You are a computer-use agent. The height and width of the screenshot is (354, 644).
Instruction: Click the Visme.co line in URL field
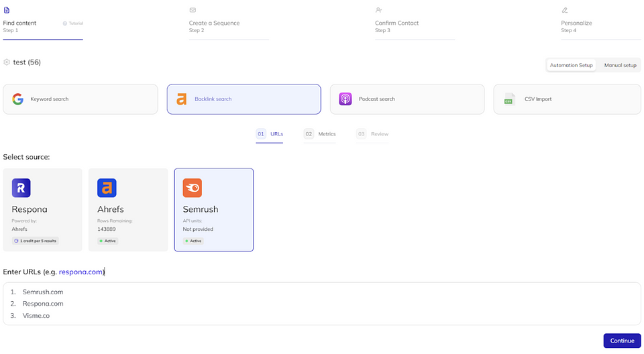point(36,315)
